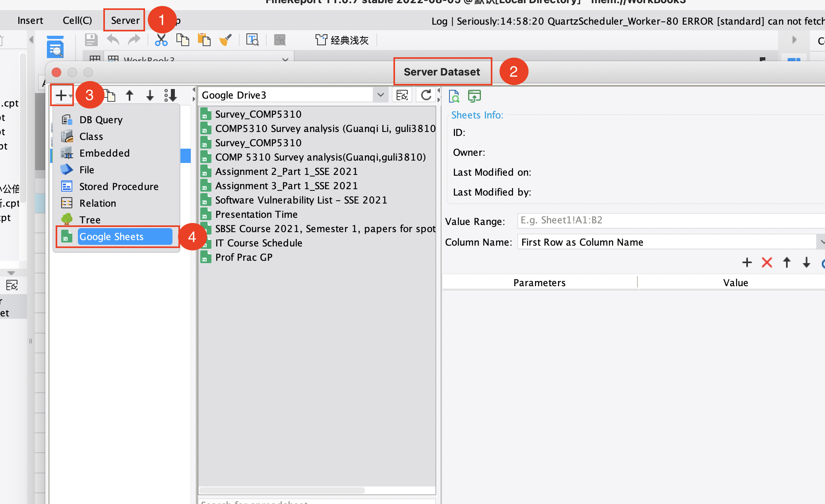Move the dataset up in the list

click(130, 95)
